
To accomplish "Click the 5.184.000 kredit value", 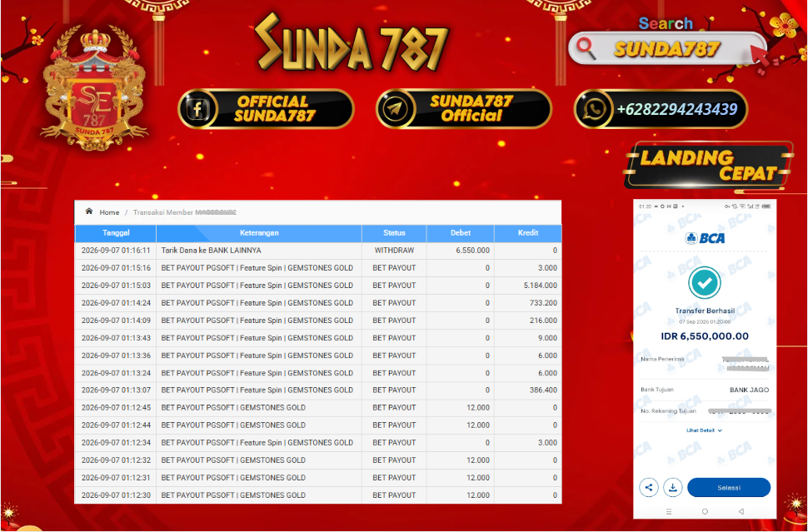I will point(540,286).
